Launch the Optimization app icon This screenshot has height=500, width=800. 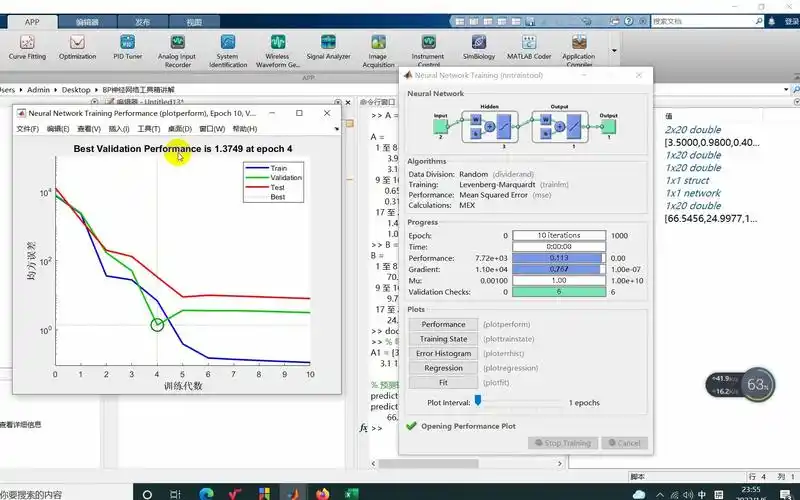tap(77, 47)
